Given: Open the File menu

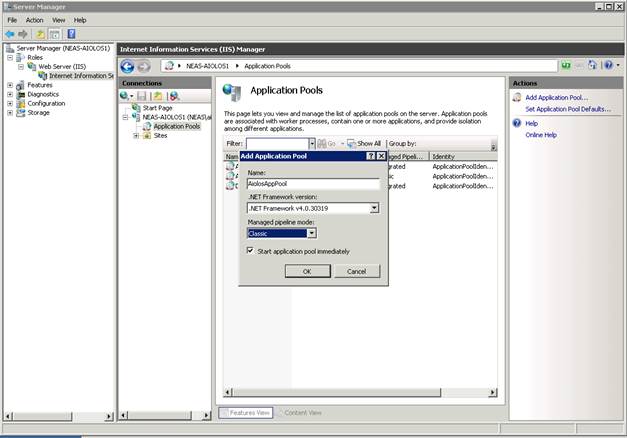Looking at the screenshot, I should pos(12,20).
